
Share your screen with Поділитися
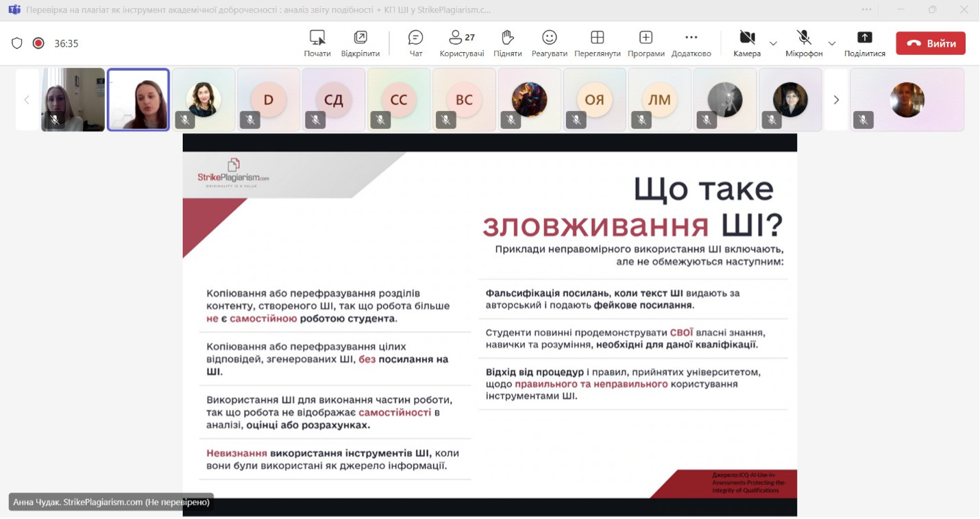[864, 43]
